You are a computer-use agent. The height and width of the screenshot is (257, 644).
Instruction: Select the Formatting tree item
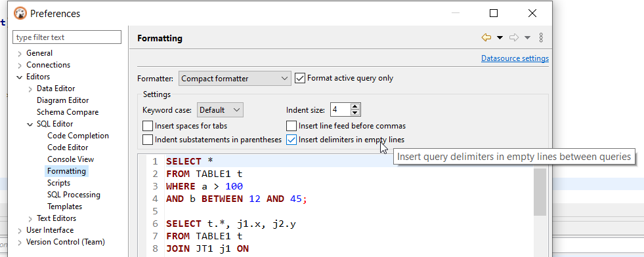(x=66, y=171)
